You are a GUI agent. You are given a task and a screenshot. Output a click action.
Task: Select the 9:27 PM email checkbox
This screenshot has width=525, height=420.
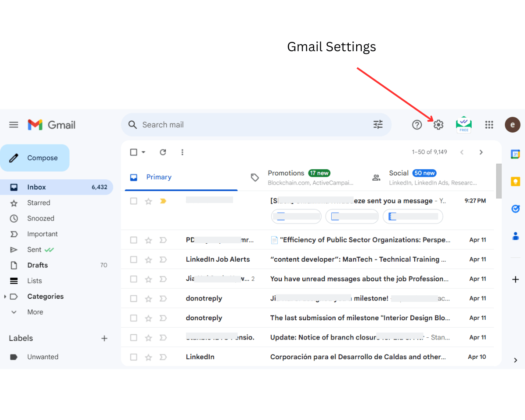point(133,201)
